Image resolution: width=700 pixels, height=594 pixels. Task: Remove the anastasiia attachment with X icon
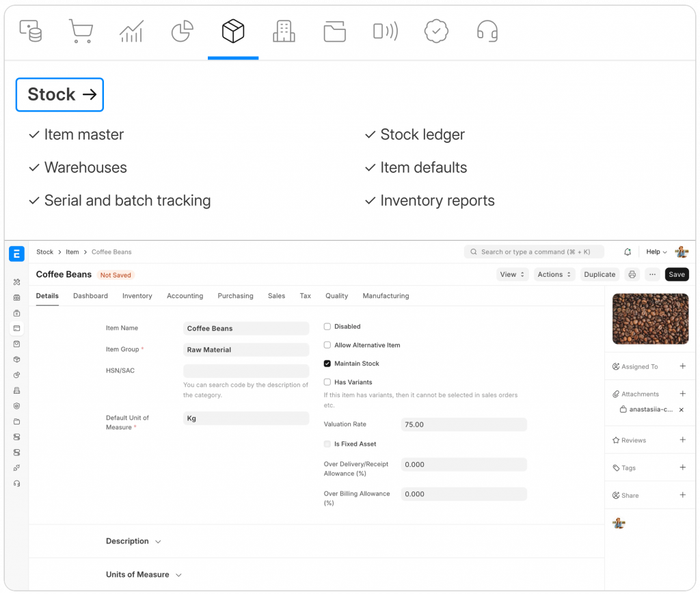pyautogui.click(x=681, y=410)
